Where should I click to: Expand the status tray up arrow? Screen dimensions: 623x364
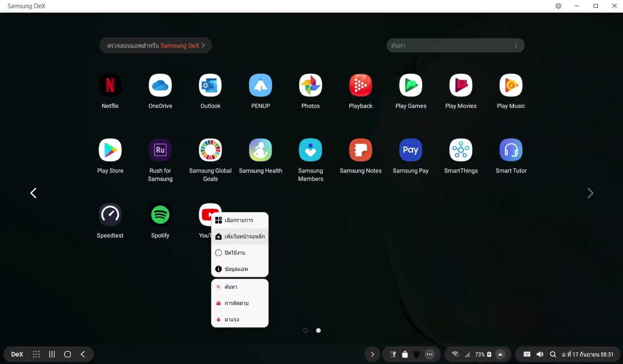(500, 354)
